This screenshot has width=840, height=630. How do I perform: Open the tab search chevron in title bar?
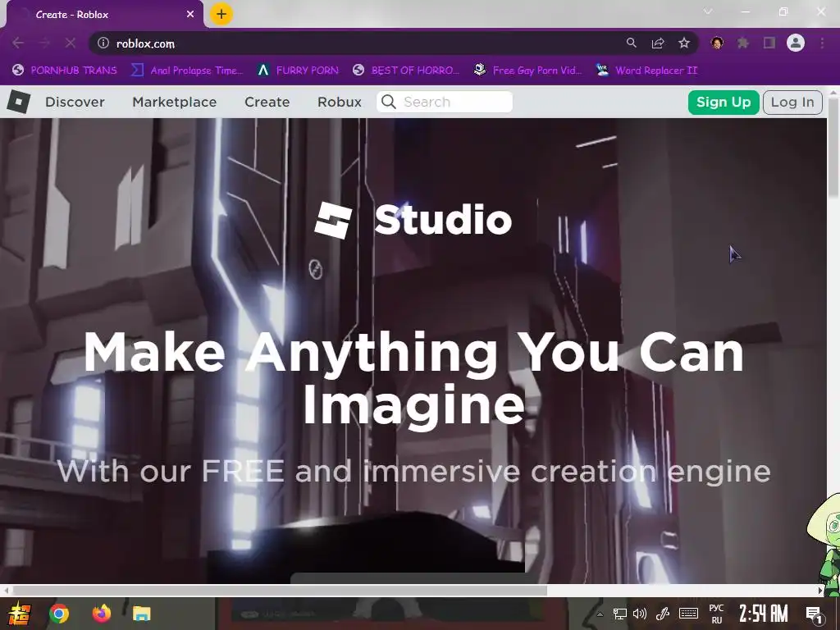pos(708,11)
